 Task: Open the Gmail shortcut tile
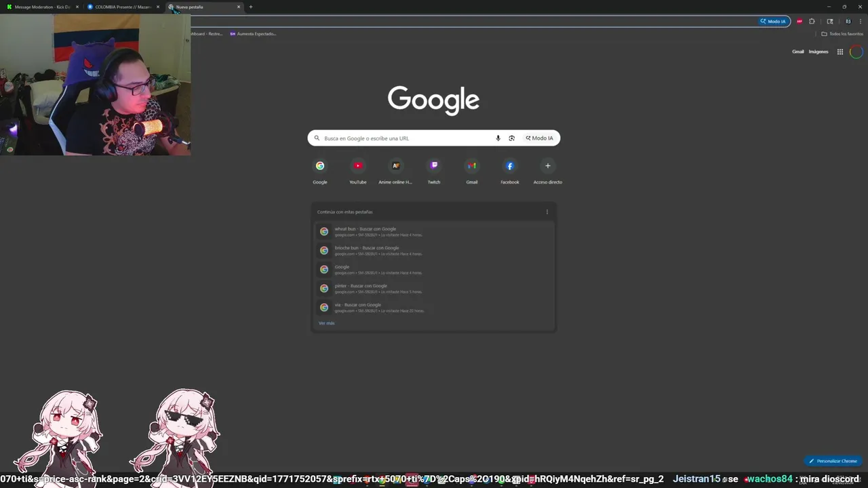[x=472, y=171]
